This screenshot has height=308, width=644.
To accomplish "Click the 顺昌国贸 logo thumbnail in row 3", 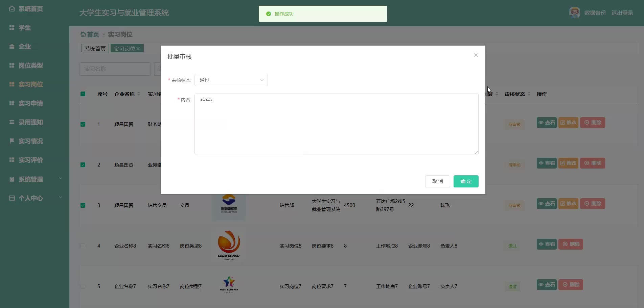I will pos(229,205).
